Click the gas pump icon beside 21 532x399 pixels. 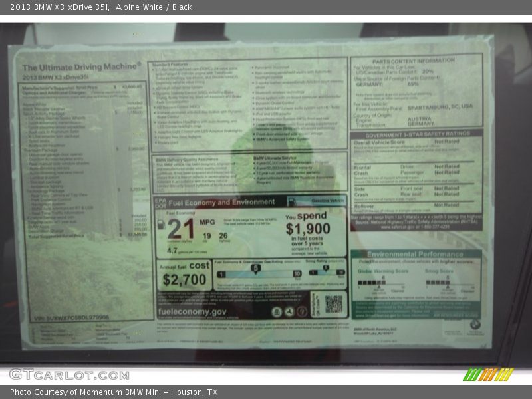click(x=161, y=224)
